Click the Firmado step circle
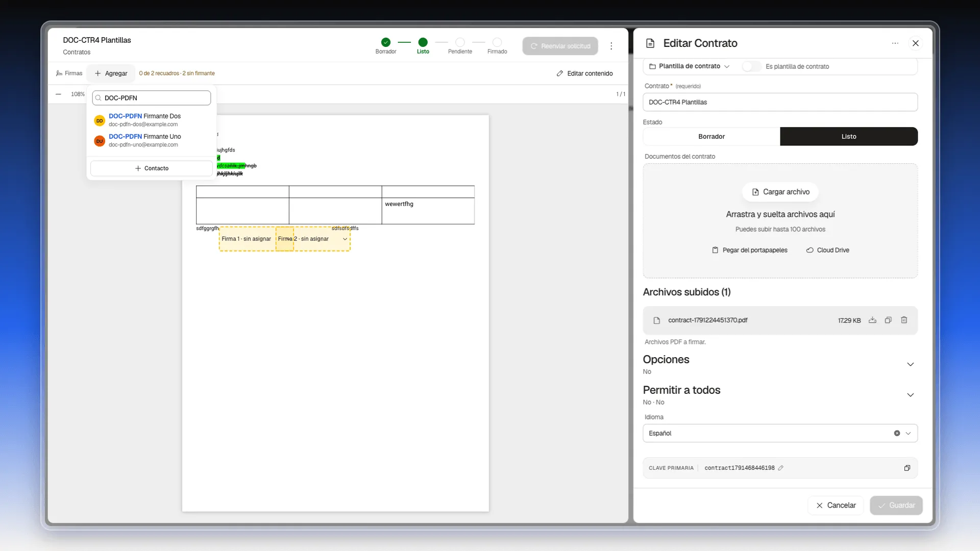980x551 pixels. pos(497,42)
